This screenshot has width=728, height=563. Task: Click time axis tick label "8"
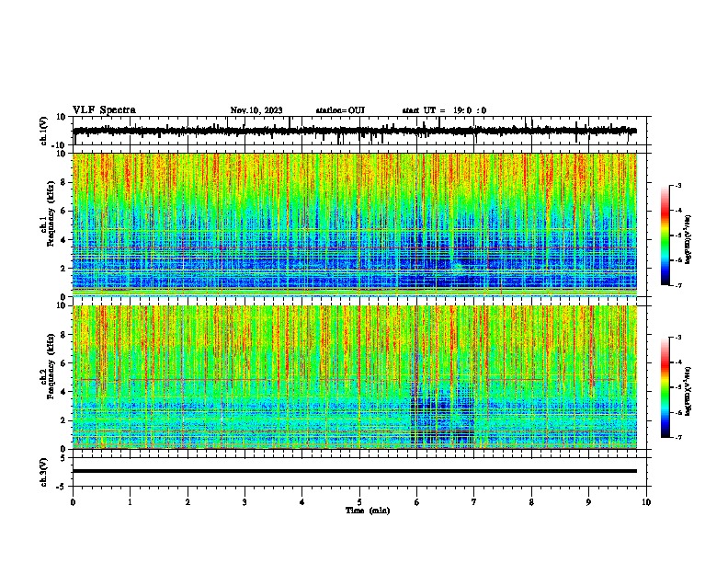531,502
